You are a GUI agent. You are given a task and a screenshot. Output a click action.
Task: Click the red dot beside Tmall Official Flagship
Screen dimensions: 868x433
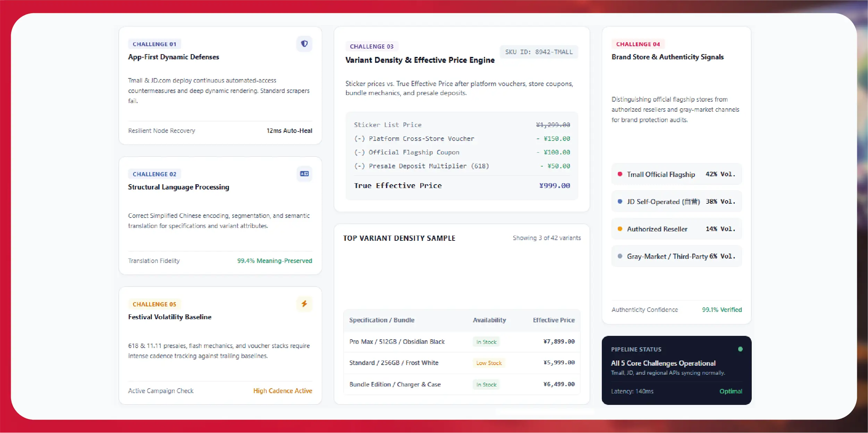[620, 174]
